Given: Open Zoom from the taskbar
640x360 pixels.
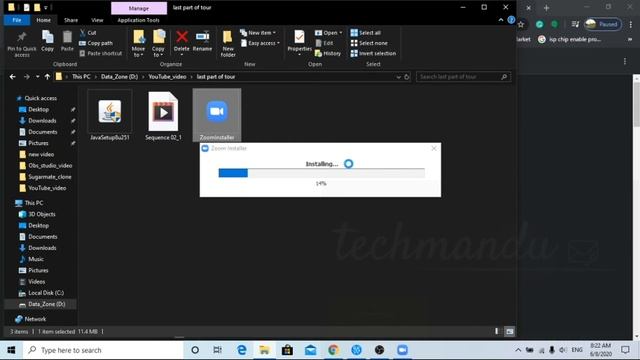Looking at the screenshot, I should [402, 350].
